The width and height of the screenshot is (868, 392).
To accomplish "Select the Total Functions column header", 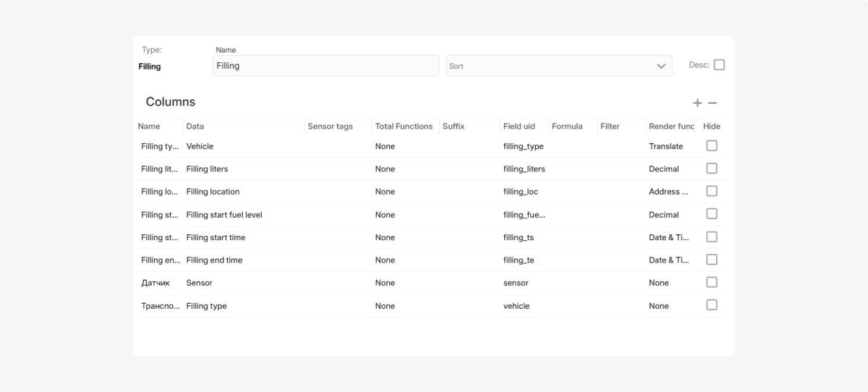I will pos(404,126).
